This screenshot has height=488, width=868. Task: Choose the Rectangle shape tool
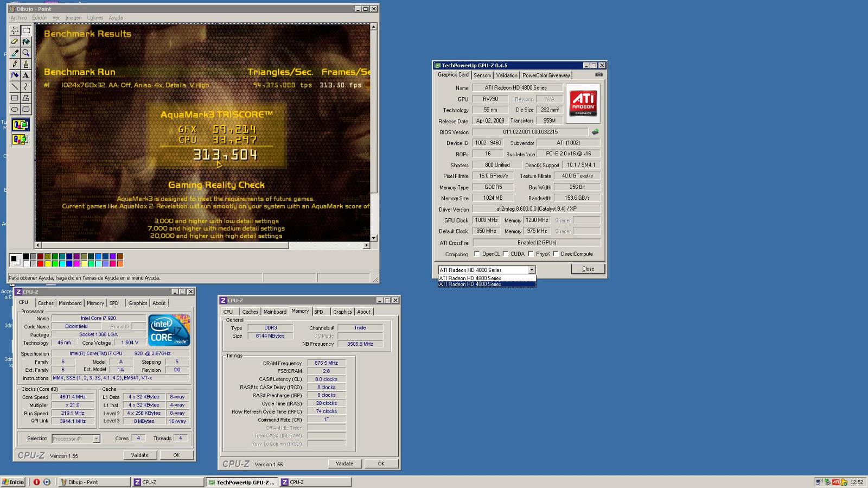click(x=15, y=98)
